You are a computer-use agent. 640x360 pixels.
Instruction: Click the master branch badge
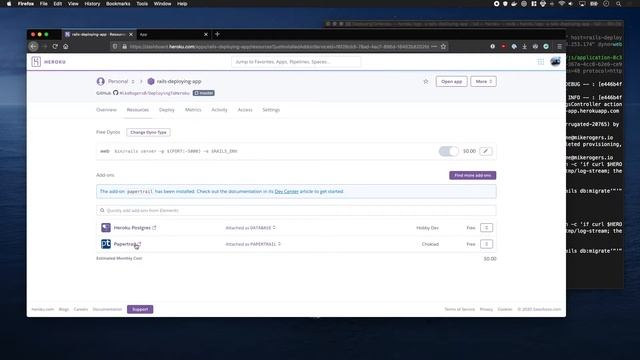click(x=204, y=93)
